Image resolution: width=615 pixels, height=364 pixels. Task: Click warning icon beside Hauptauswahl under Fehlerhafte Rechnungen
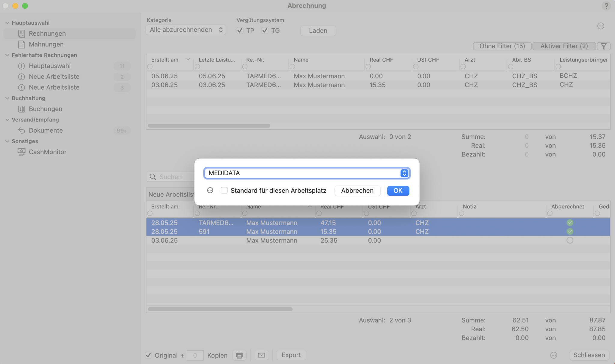(x=21, y=66)
